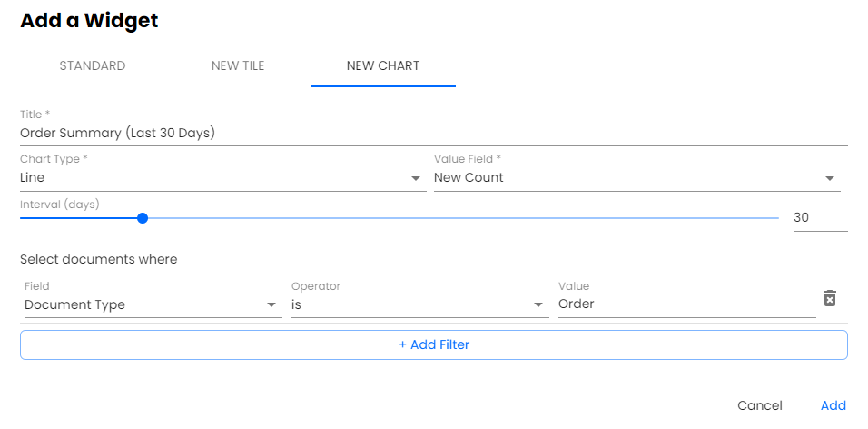Click the Value Field dropdown arrow

tap(829, 179)
